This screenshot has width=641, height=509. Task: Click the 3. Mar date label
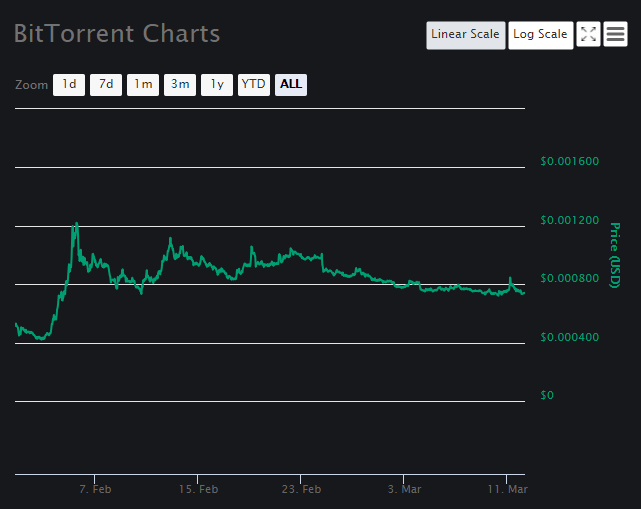(404, 489)
